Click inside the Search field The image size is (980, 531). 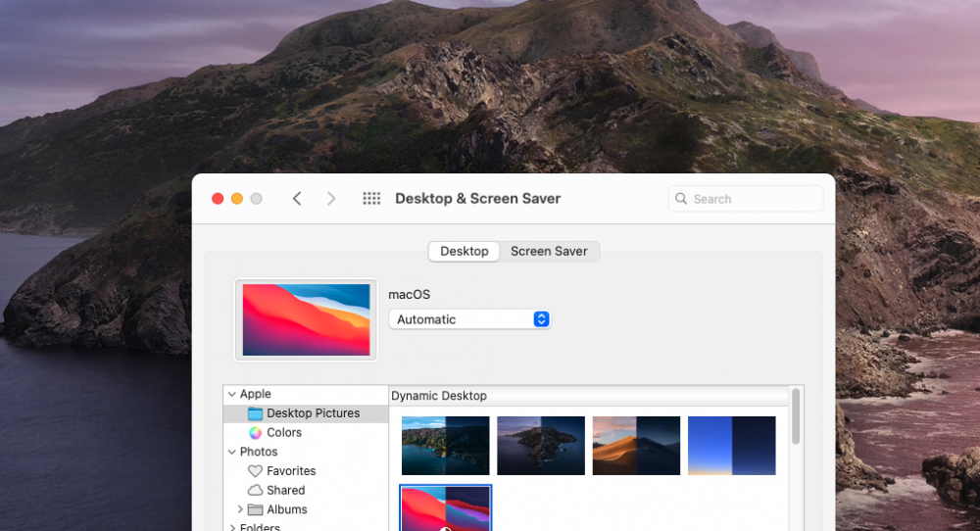(x=746, y=199)
